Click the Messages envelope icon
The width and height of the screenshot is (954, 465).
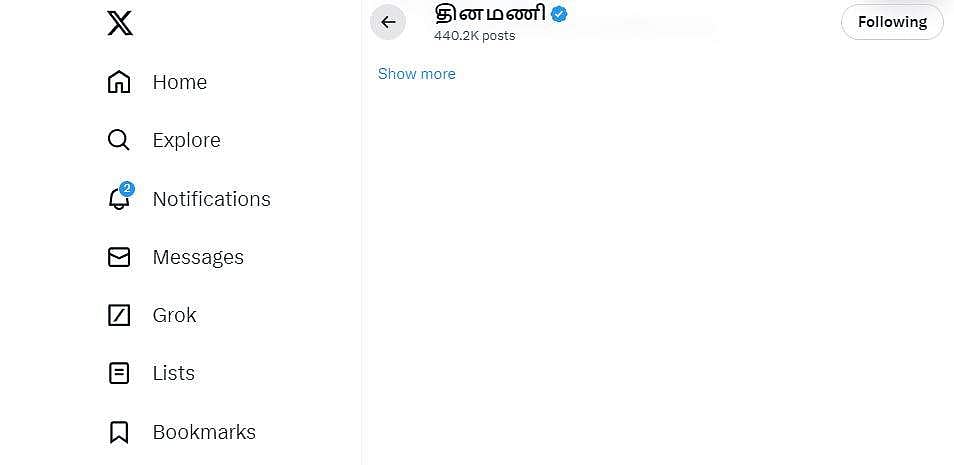[x=119, y=257]
